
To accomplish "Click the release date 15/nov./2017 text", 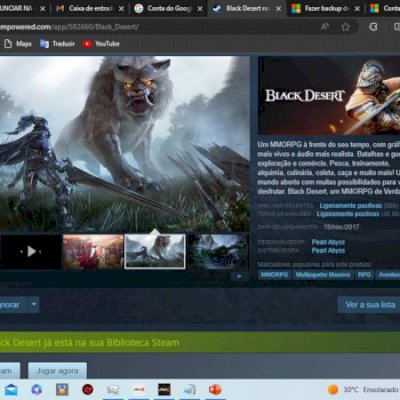I will pos(341,227).
